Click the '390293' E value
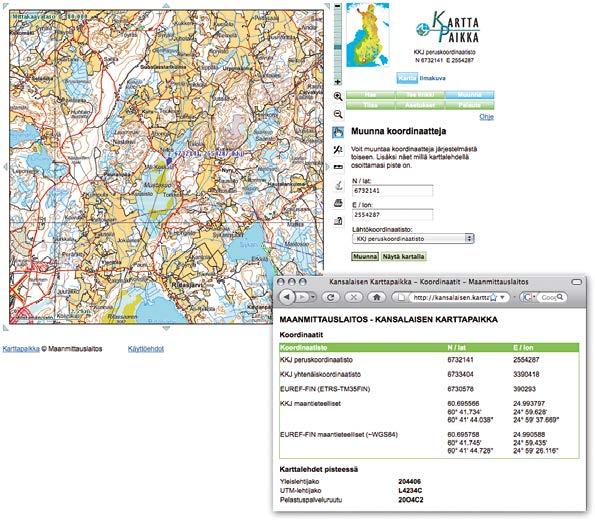Viewport: 595px width, 527px height. coord(525,389)
